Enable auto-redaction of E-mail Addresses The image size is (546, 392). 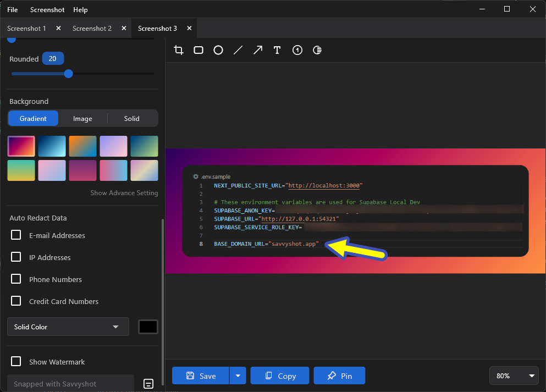pos(16,235)
